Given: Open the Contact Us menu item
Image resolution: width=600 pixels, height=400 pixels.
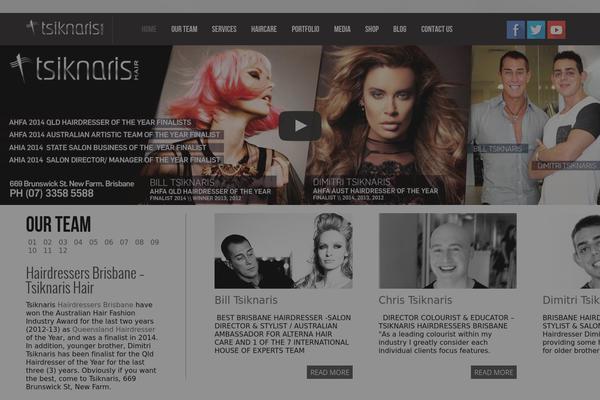Looking at the screenshot, I should pyautogui.click(x=437, y=29).
